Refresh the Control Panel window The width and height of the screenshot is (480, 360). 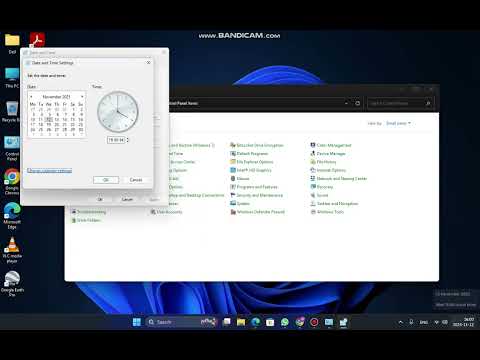coord(357,103)
